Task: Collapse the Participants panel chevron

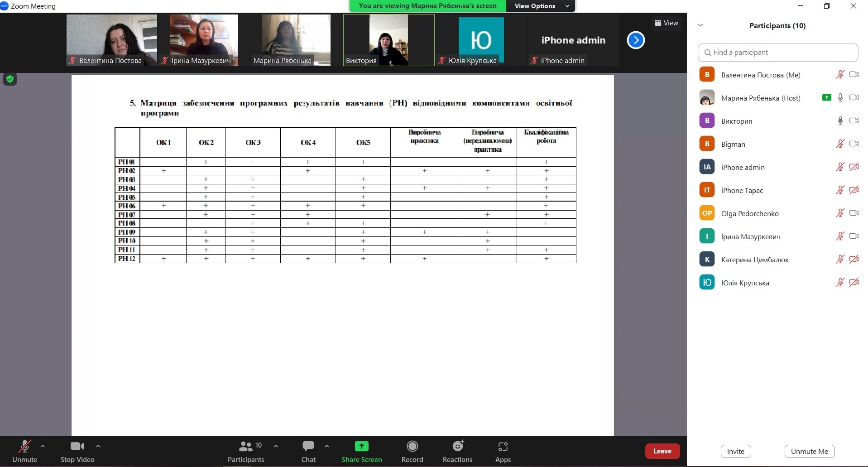Action: tap(700, 26)
